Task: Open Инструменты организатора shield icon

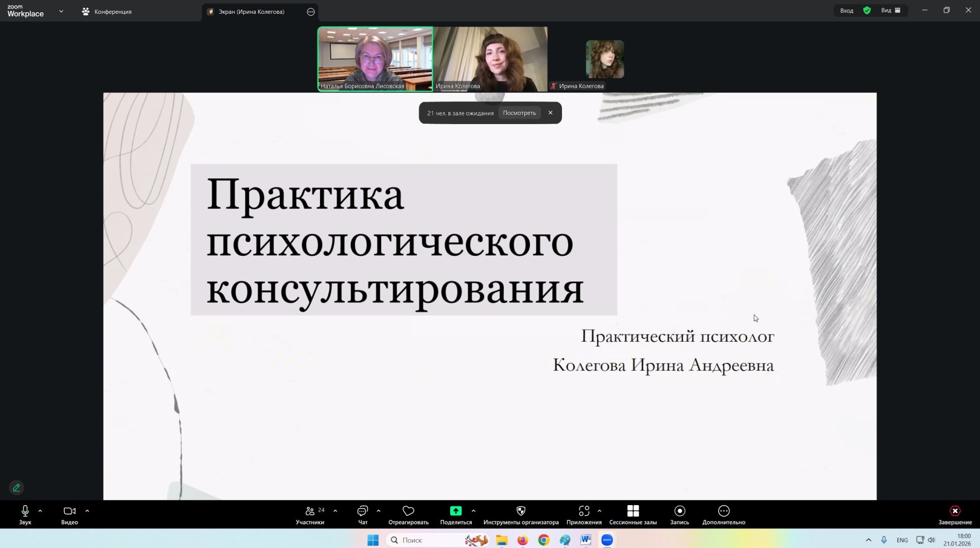Action: 521,511
